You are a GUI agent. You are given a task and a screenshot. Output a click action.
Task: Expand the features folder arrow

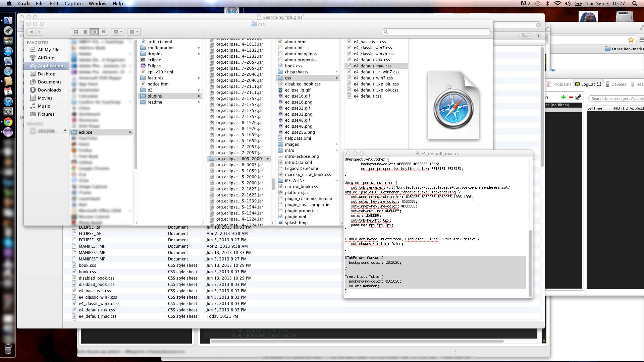199,78
